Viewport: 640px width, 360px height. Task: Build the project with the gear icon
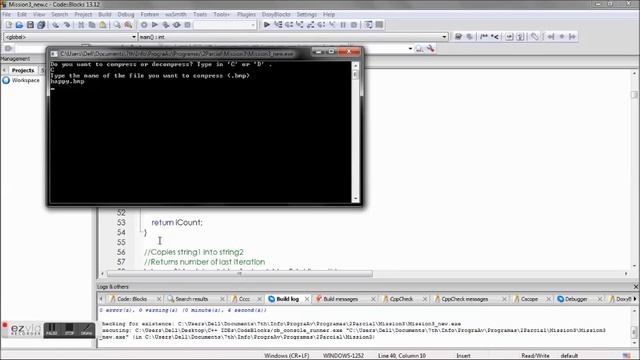click(144, 25)
